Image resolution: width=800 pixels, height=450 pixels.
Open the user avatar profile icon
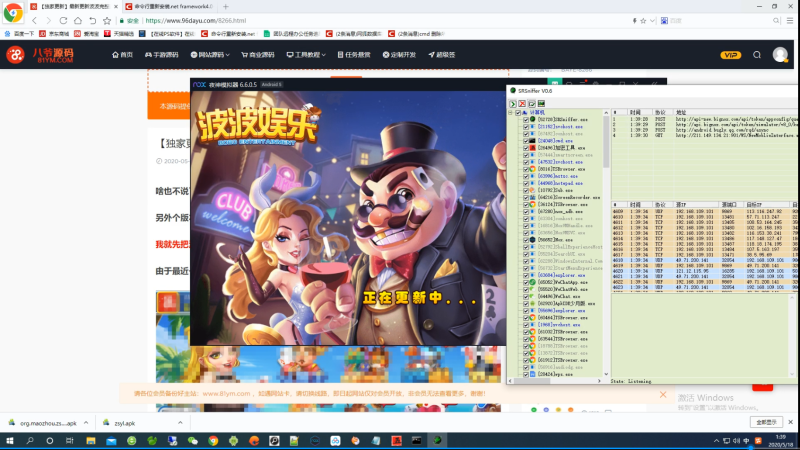780,55
